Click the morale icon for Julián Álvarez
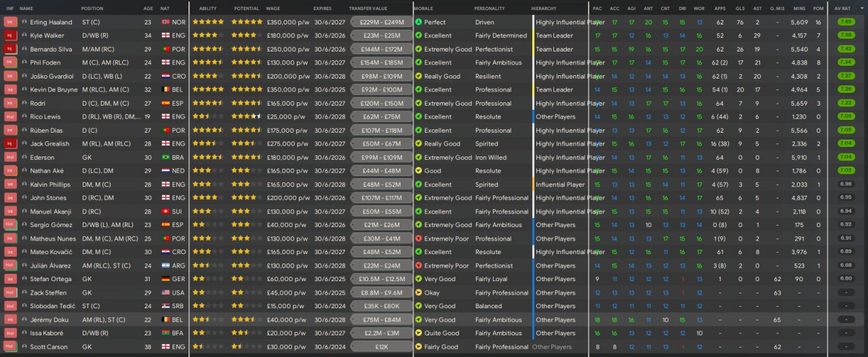Screen dimensions: 868x357 pos(418,266)
